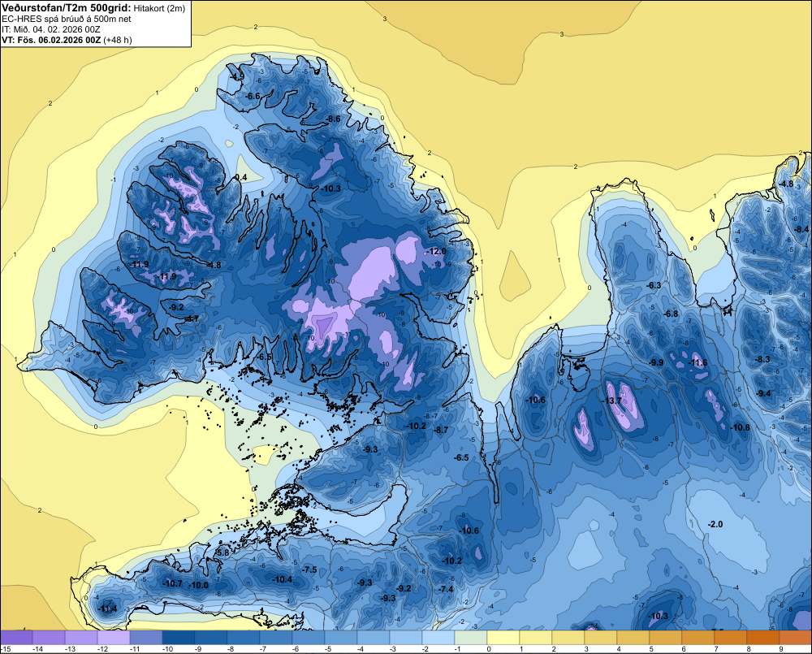Image resolution: width=812 pixels, height=654 pixels.
Task: Click the legend swatch between -7 and -6
Action: tap(276, 638)
